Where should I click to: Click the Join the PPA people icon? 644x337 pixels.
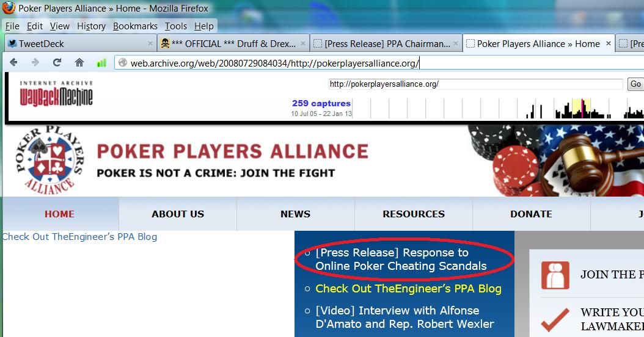coord(555,275)
